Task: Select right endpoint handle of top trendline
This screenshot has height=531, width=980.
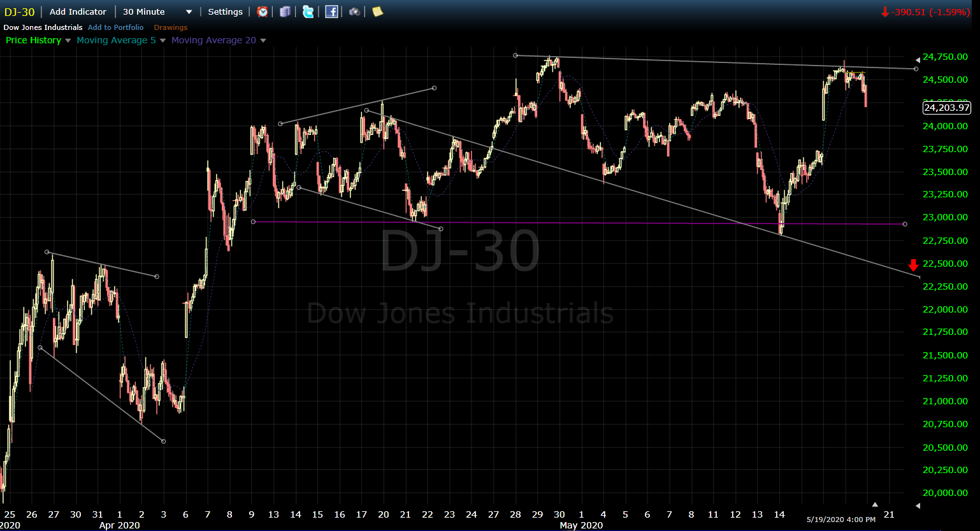Action: [x=916, y=69]
